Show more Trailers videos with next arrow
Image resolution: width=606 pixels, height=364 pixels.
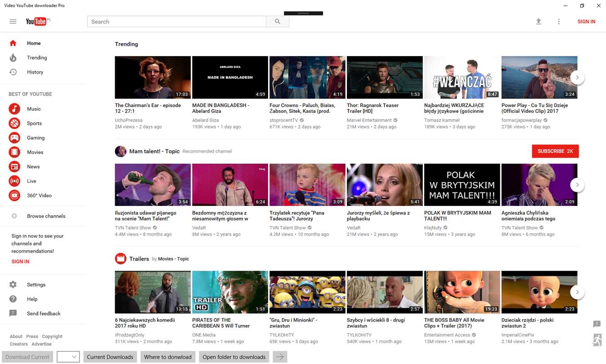(x=577, y=292)
